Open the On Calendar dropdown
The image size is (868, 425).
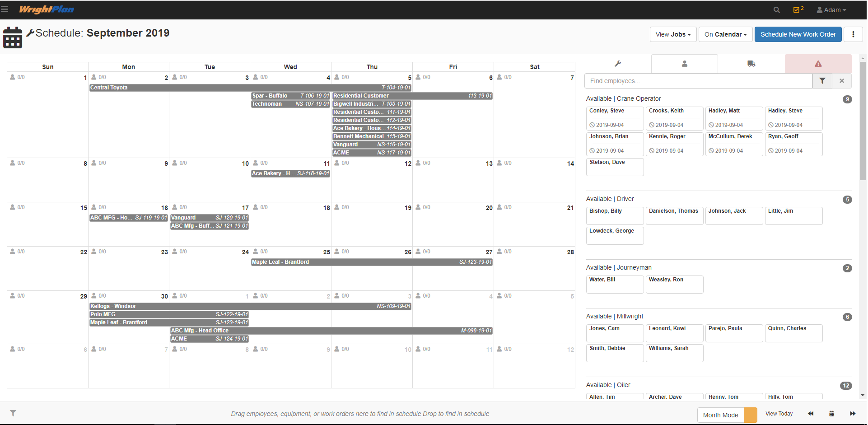pos(725,34)
